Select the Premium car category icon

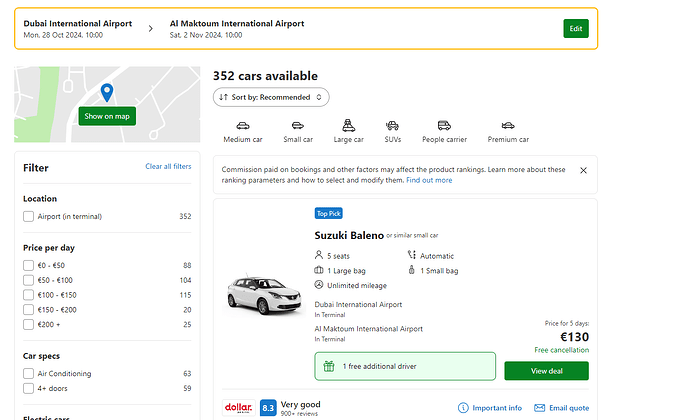tap(508, 126)
